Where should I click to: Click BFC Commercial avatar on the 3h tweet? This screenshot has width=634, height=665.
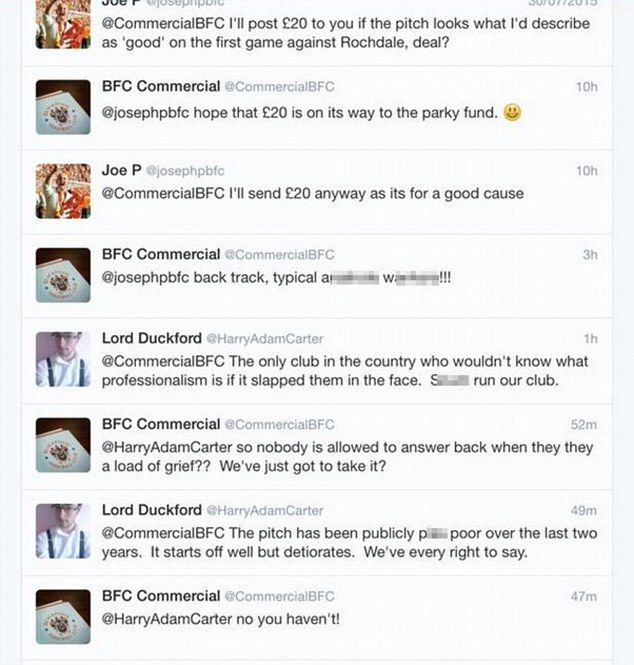click(63, 275)
